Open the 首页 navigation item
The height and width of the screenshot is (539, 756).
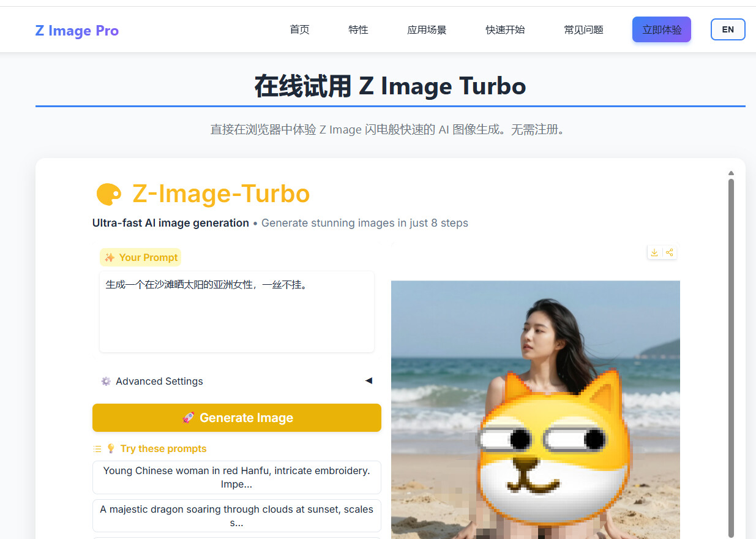(x=299, y=29)
